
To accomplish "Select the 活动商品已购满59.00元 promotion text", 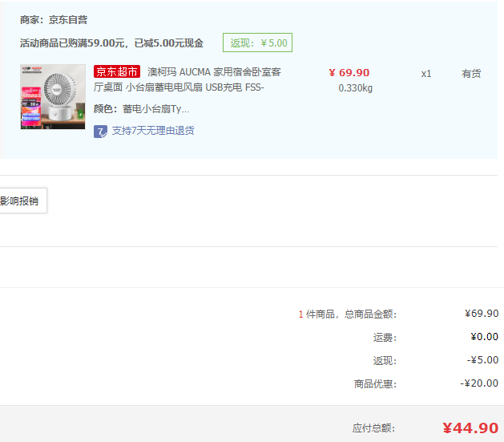I will click(x=111, y=43).
